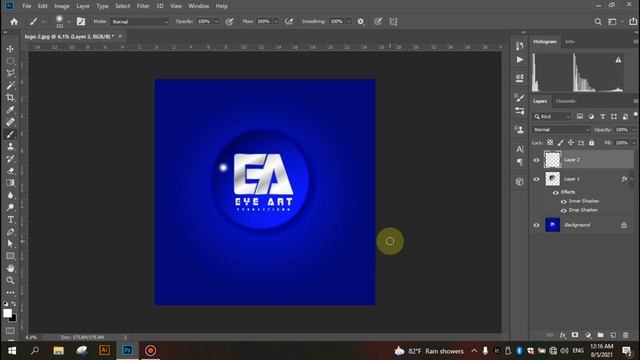
Task: Select the Eraser tool
Action: 10,171
